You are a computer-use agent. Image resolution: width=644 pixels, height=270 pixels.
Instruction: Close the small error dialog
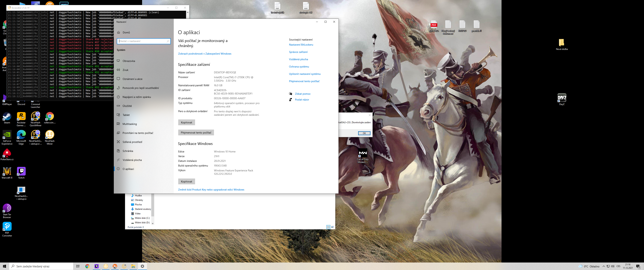pos(370,115)
